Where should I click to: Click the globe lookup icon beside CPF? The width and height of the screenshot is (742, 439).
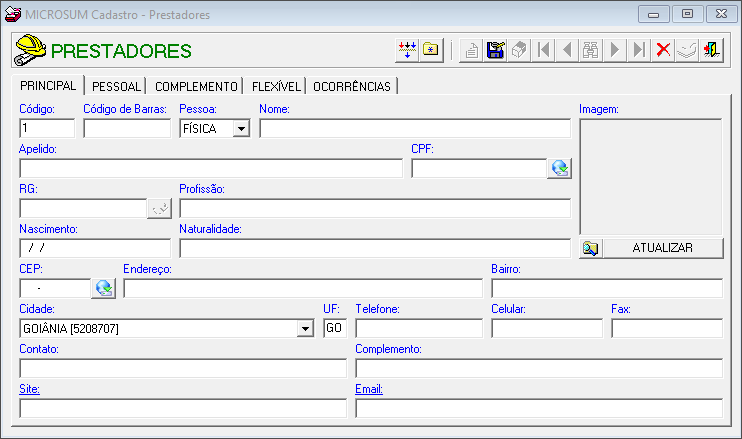pyautogui.click(x=559, y=168)
